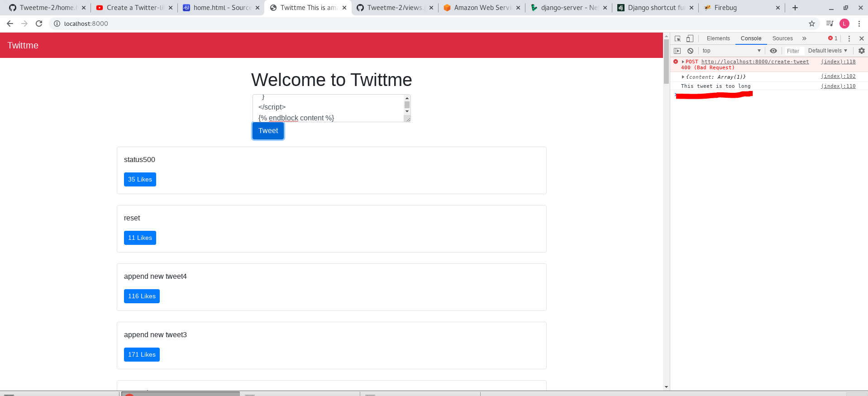Click the 'This tweet is too long' message
Image resolution: width=868 pixels, height=396 pixels.
[715, 86]
